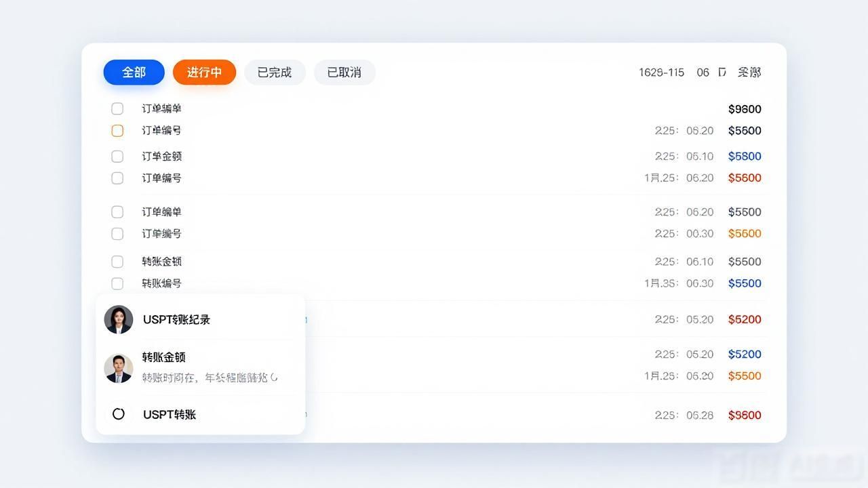
Task: Click the gray subtitle under popup 转账金额
Action: [210, 378]
